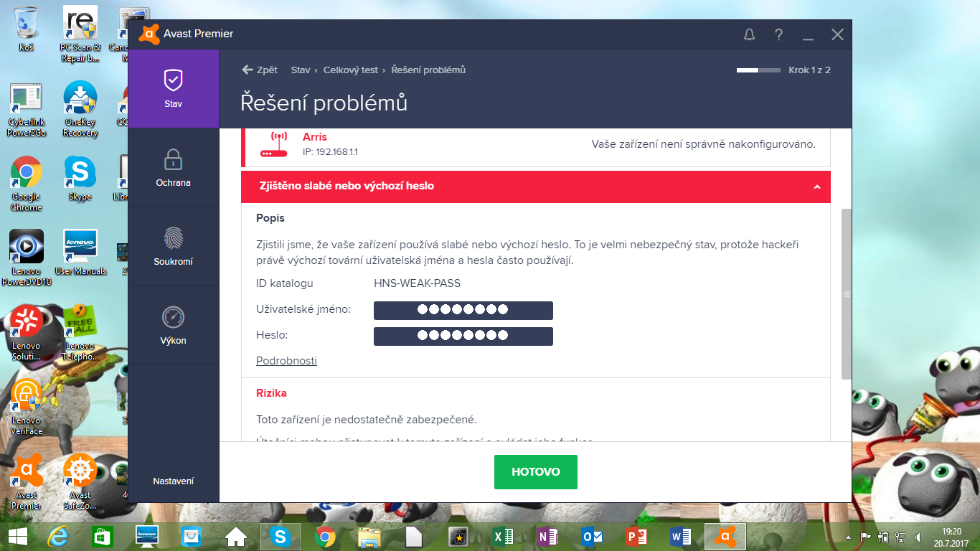Select Lenovo PowerDVD10 desktop icon
This screenshot has width=980, height=551.
click(27, 258)
